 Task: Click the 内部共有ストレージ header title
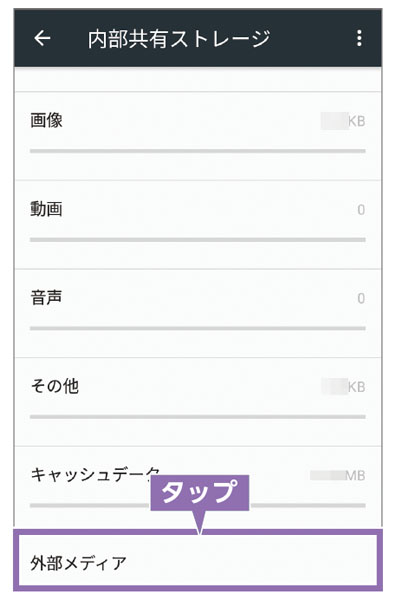179,39
